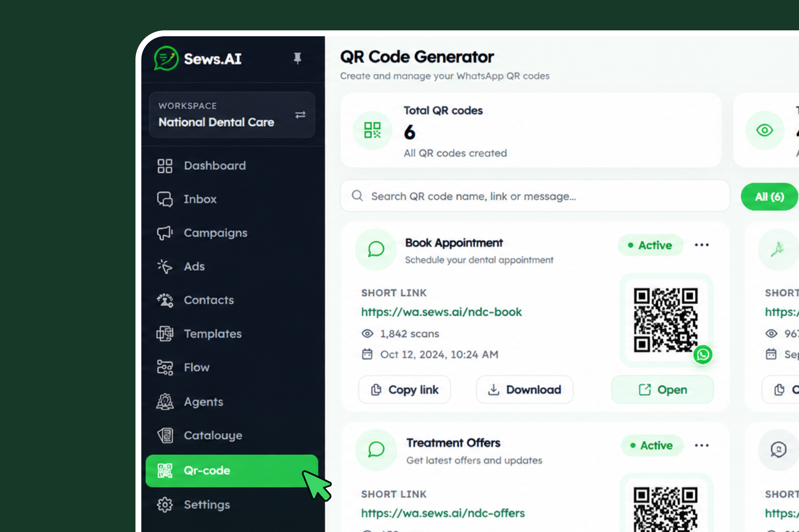The height and width of the screenshot is (532, 799).
Task: Open Treatment Offers three-dot options menu
Action: click(701, 446)
